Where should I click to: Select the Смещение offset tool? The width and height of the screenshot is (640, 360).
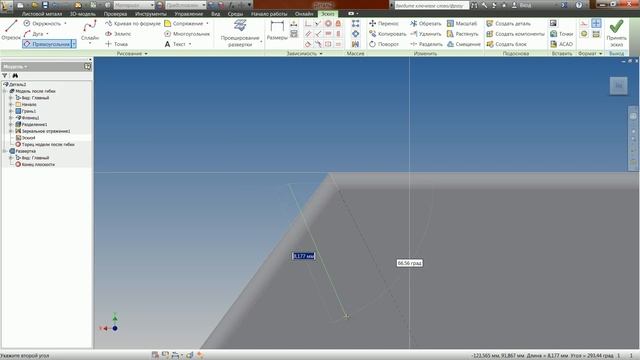tap(463, 44)
